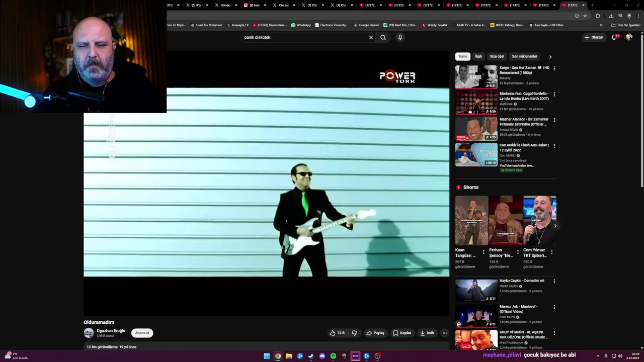Show next Shorts with arrow
Viewport: 644px width, 362px height.
point(555,226)
